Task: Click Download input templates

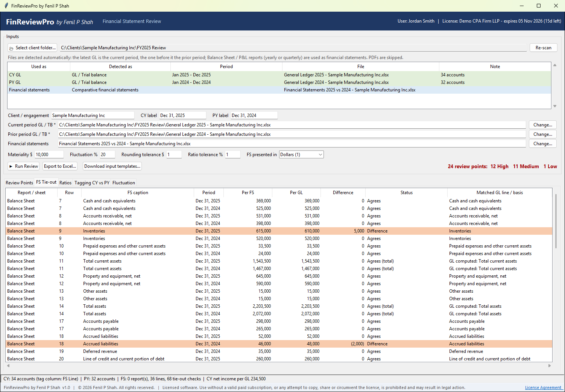Action: click(x=112, y=166)
